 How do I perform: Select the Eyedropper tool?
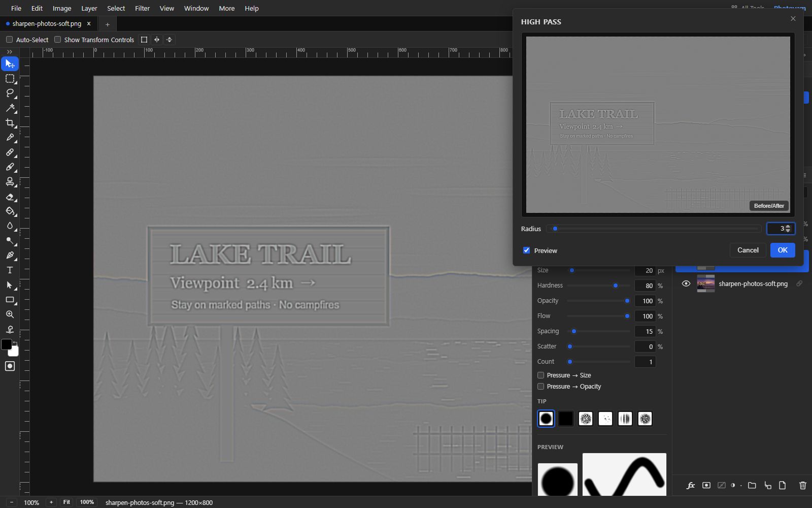tap(10, 138)
